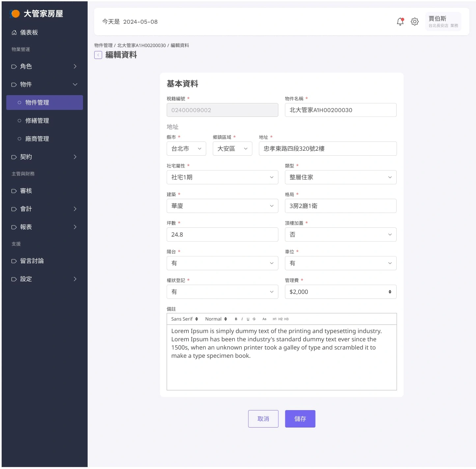Click inside the 格局 field showing 3房2廳1衛

click(x=340, y=206)
